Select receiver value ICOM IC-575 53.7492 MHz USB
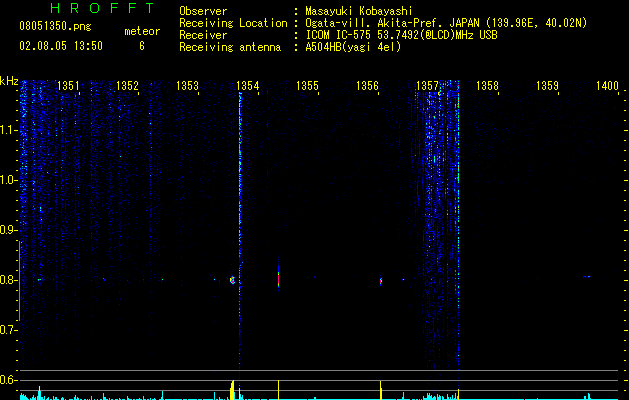This screenshot has width=629, height=400. (401, 35)
